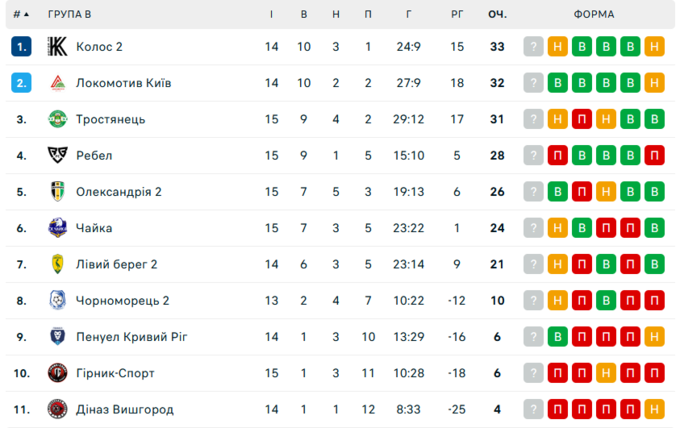Click the Ребел team logo
Viewport: 680px width, 428px height.
pyautogui.click(x=57, y=155)
